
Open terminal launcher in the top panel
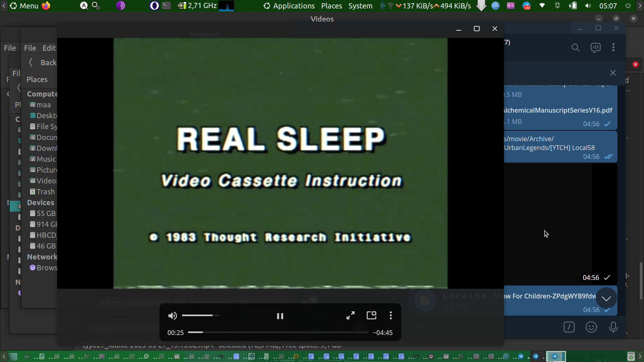coord(166,6)
